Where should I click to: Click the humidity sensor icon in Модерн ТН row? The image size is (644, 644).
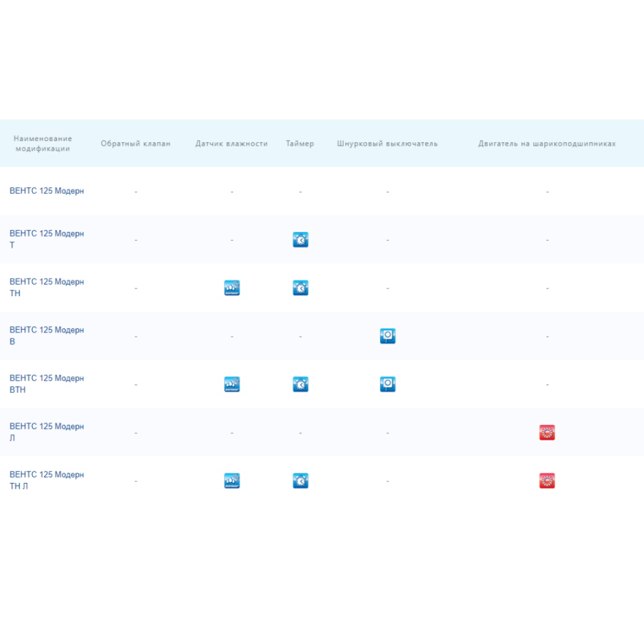(232, 287)
